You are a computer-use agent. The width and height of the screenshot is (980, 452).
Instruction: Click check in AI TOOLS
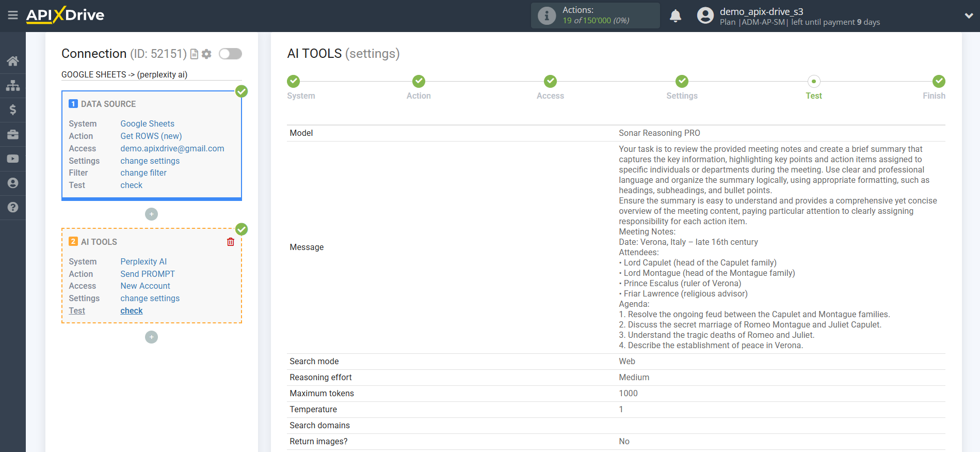pos(131,310)
